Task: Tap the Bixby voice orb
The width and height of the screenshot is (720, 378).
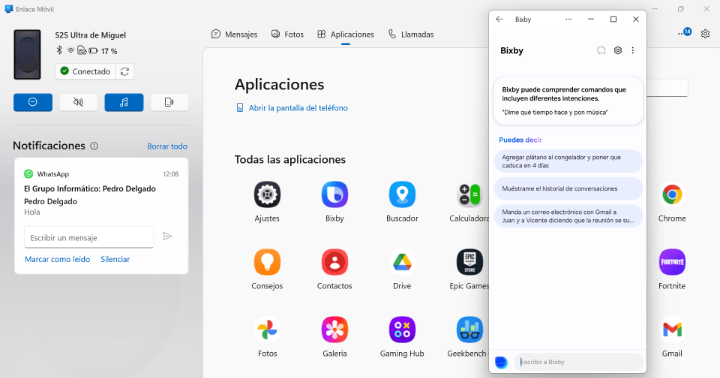Action: 501,362
